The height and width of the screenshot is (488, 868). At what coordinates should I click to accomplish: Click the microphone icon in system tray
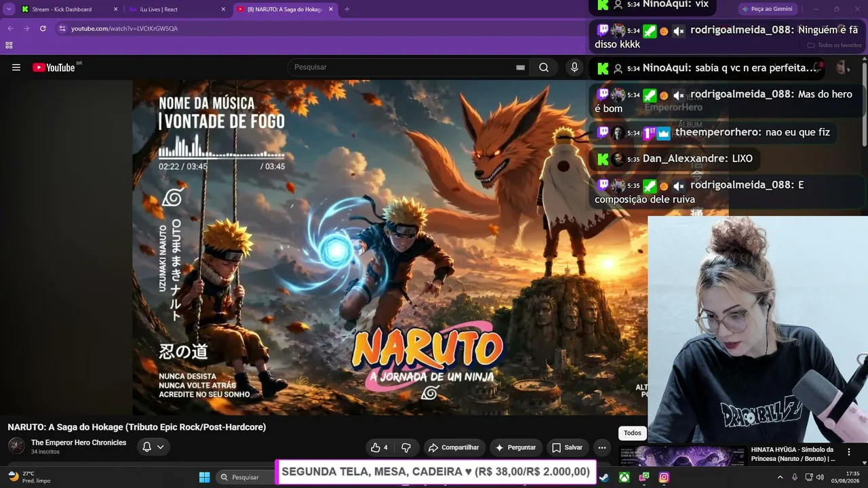795,477
